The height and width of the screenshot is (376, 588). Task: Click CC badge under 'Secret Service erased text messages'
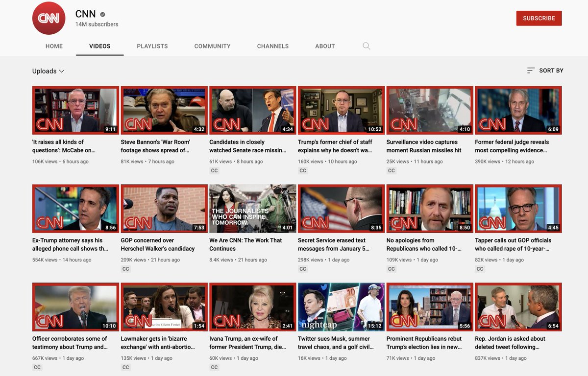303,269
